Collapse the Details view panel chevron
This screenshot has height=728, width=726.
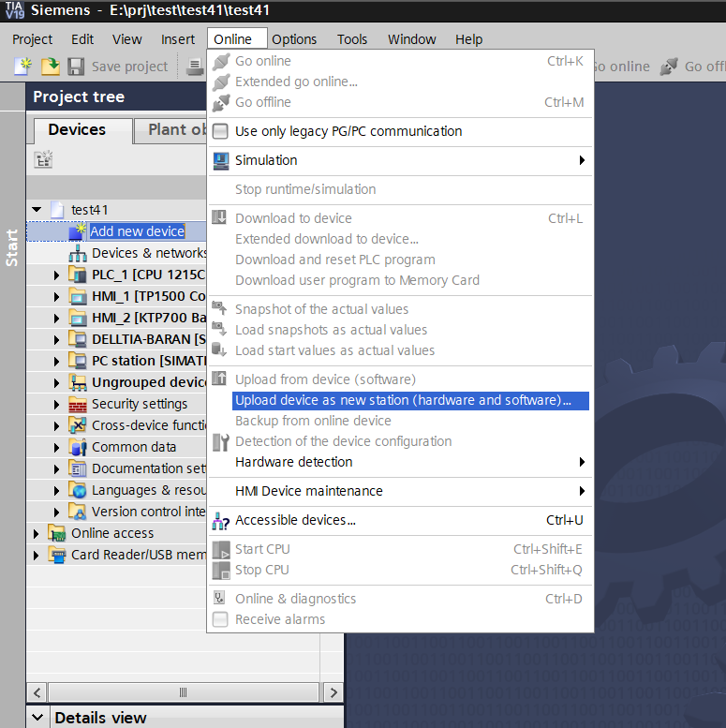(37, 717)
